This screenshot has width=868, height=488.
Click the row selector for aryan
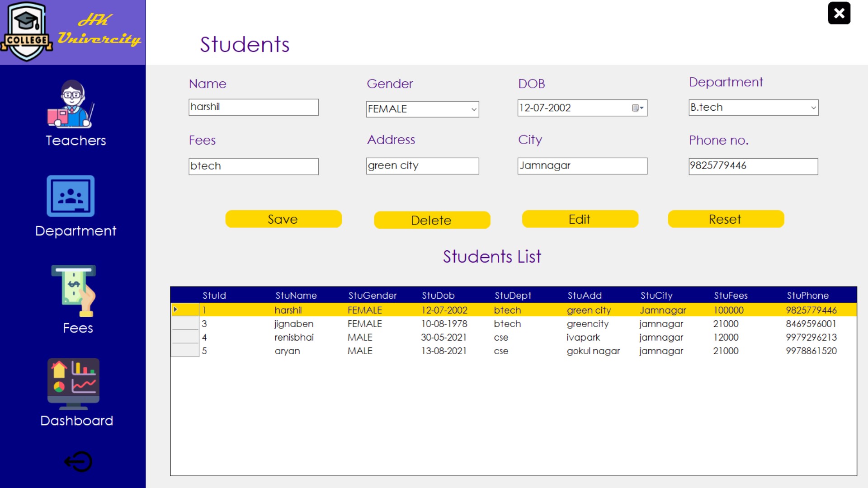[x=184, y=351]
